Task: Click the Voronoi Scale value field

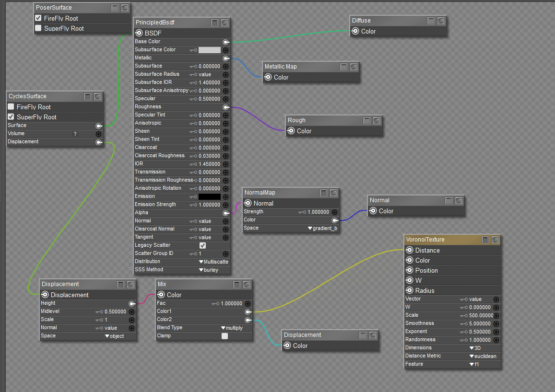Action: (x=480, y=315)
